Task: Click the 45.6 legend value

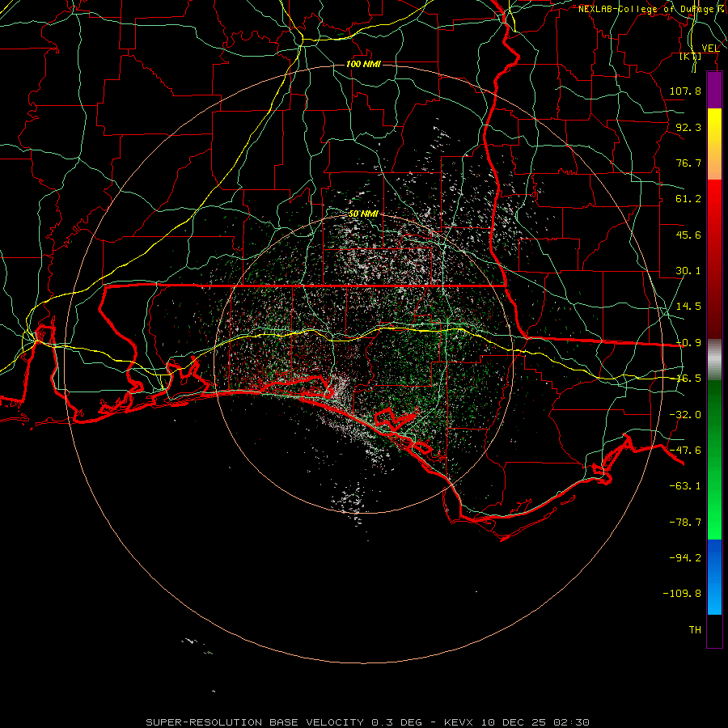Action: tap(688, 235)
